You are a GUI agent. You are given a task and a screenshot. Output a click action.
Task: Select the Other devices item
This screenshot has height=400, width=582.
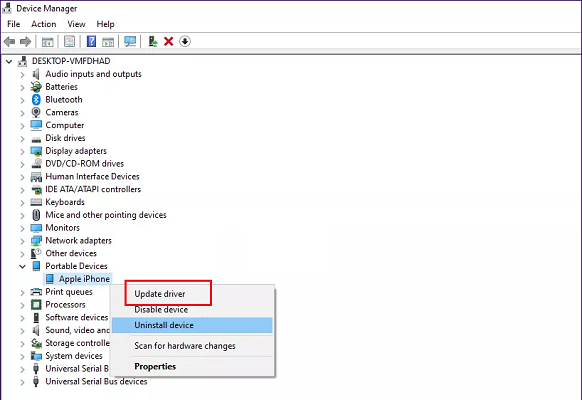pos(71,253)
